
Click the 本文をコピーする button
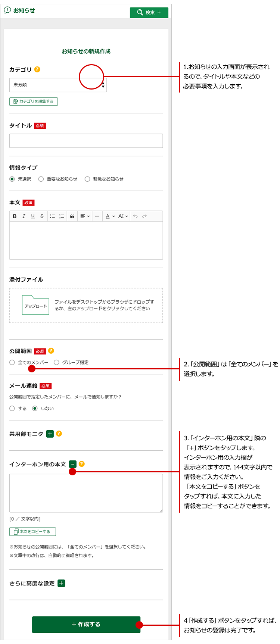click(x=32, y=532)
